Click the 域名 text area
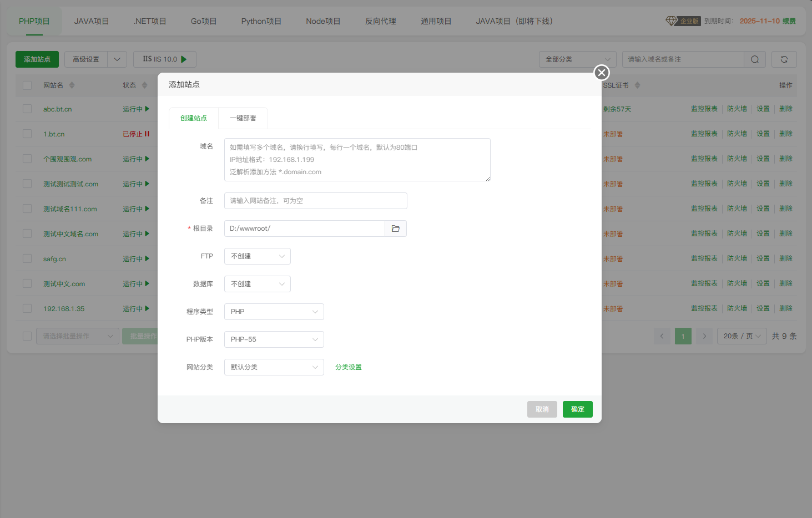The width and height of the screenshot is (812, 518). pos(357,160)
